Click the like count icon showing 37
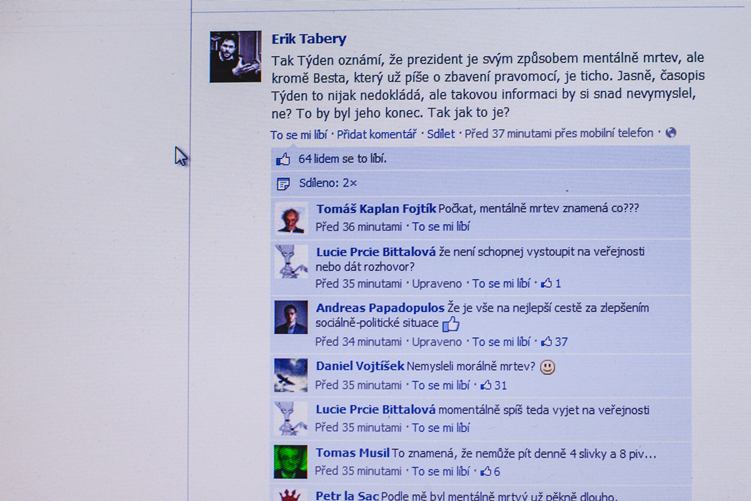 click(546, 342)
